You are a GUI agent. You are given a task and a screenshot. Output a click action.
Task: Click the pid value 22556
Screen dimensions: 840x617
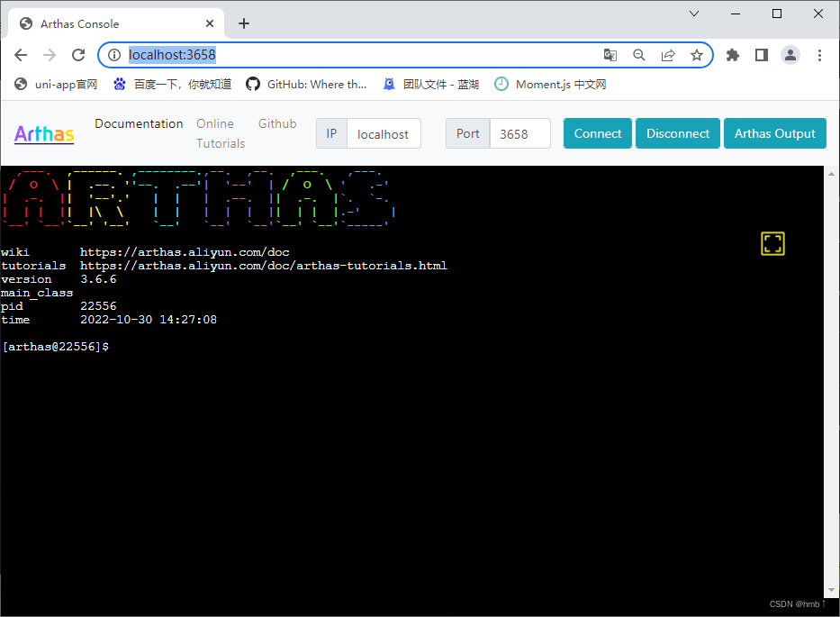coord(98,306)
